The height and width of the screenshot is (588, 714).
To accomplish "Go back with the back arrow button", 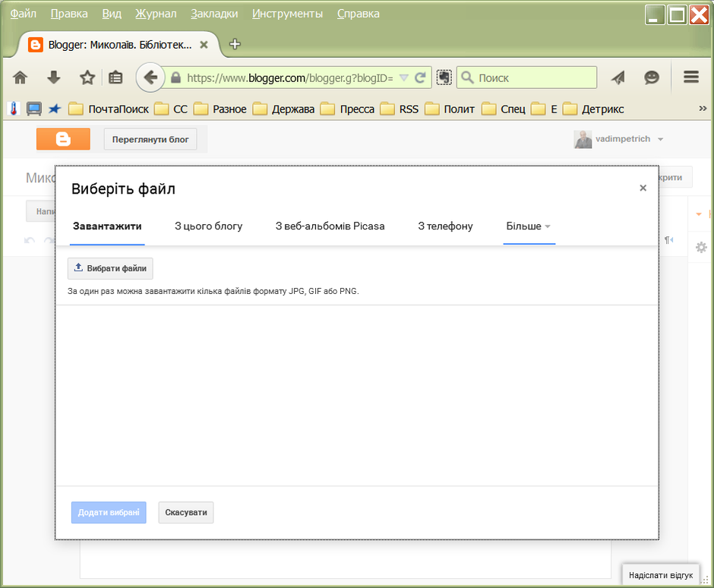I will click(x=150, y=77).
